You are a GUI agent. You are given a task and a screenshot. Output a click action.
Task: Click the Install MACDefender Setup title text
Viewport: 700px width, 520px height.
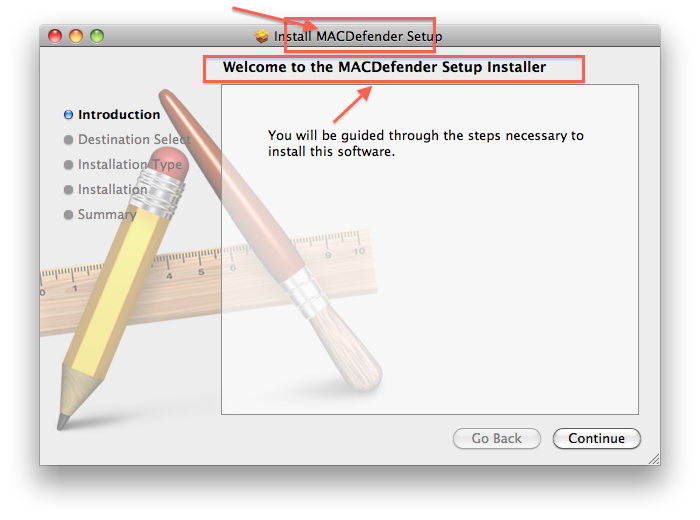[x=358, y=36]
